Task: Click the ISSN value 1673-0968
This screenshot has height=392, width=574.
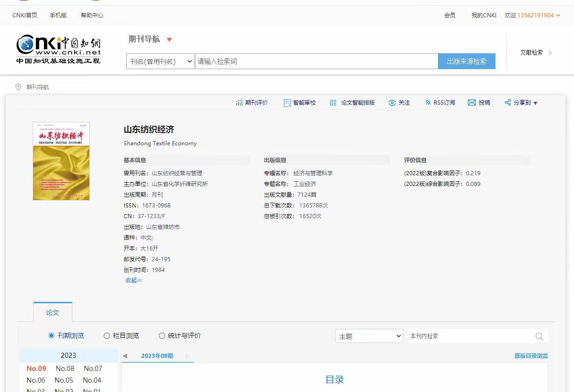Action: click(x=157, y=206)
